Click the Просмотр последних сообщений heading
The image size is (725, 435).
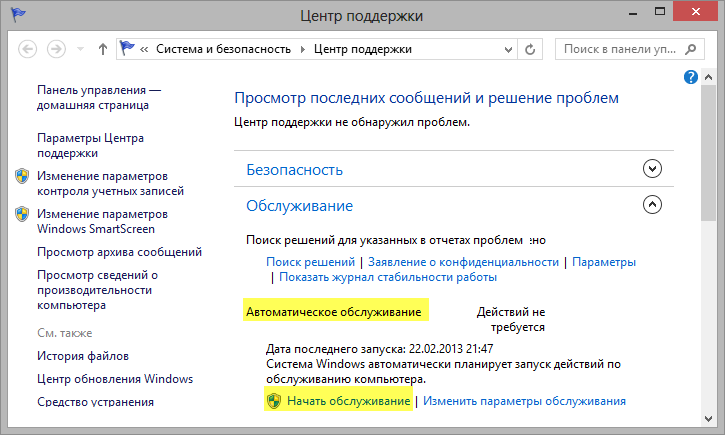(x=426, y=98)
